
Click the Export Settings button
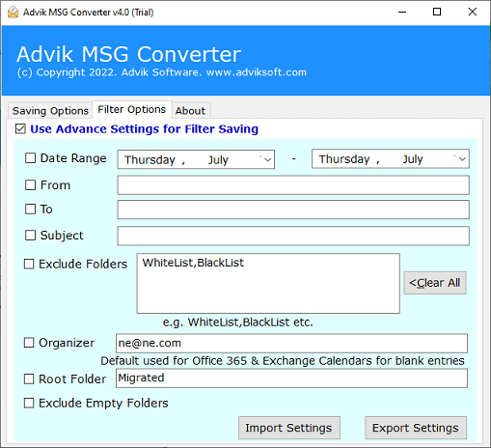click(416, 428)
